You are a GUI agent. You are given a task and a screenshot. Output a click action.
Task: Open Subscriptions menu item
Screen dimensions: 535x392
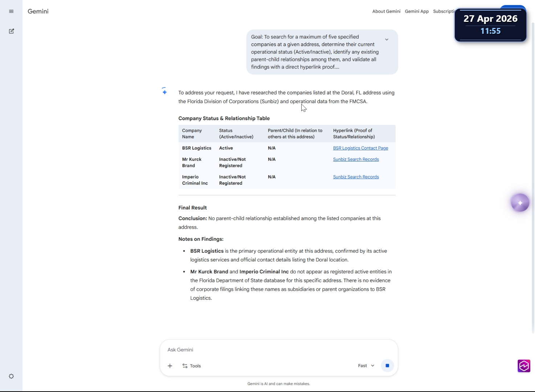(444, 11)
